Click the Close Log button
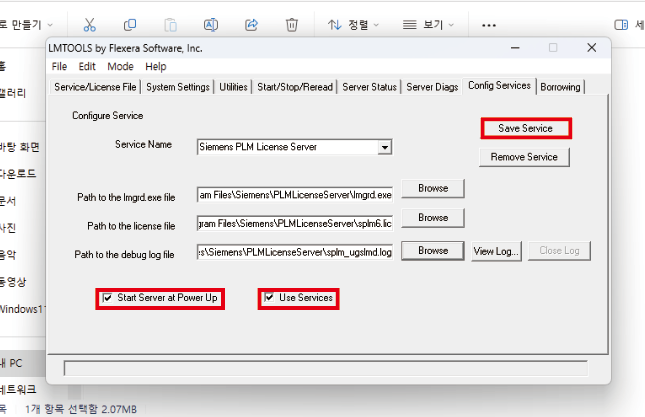The width and height of the screenshot is (645, 417). pyautogui.click(x=559, y=250)
